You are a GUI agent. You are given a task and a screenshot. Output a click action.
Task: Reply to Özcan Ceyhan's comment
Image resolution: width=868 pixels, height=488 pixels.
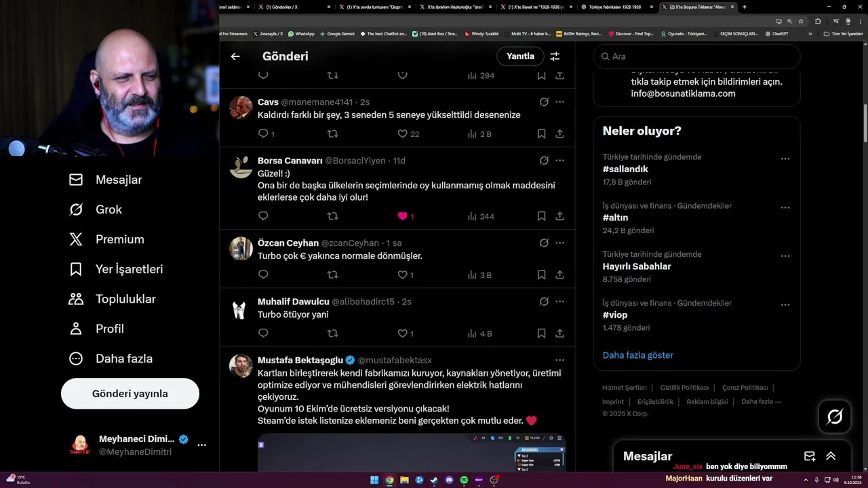click(263, 274)
